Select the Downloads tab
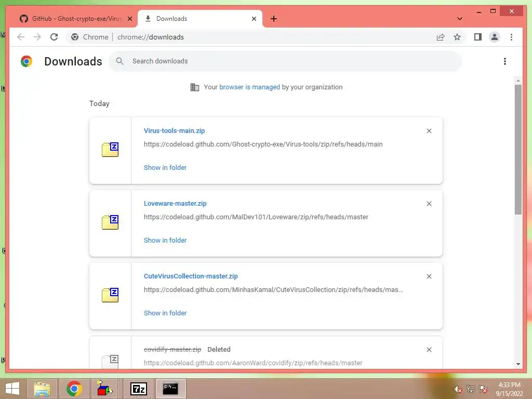The width and height of the screenshot is (532, 399). point(200,19)
